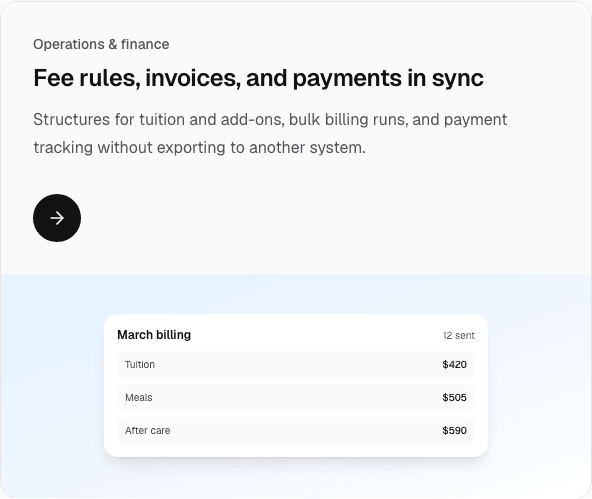The height and width of the screenshot is (499, 592).
Task: Select the Meals billing row label
Action: coord(139,397)
